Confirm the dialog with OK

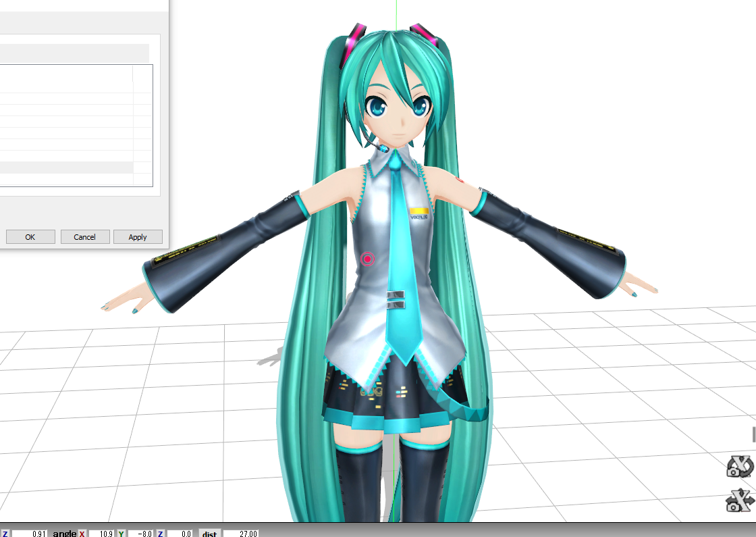(x=30, y=237)
